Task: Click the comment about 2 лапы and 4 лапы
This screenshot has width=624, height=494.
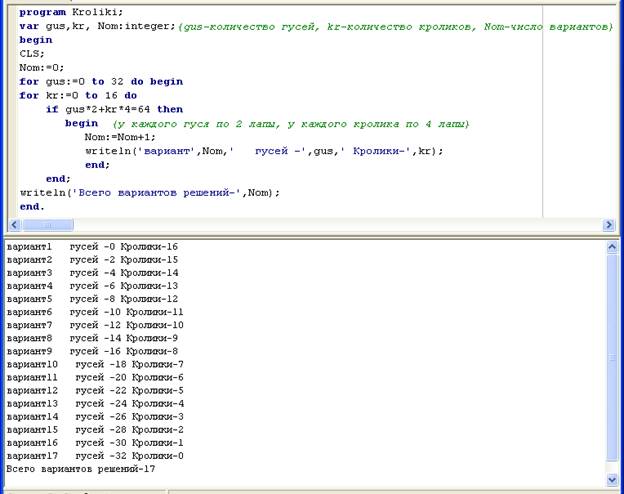Action: coord(291,124)
